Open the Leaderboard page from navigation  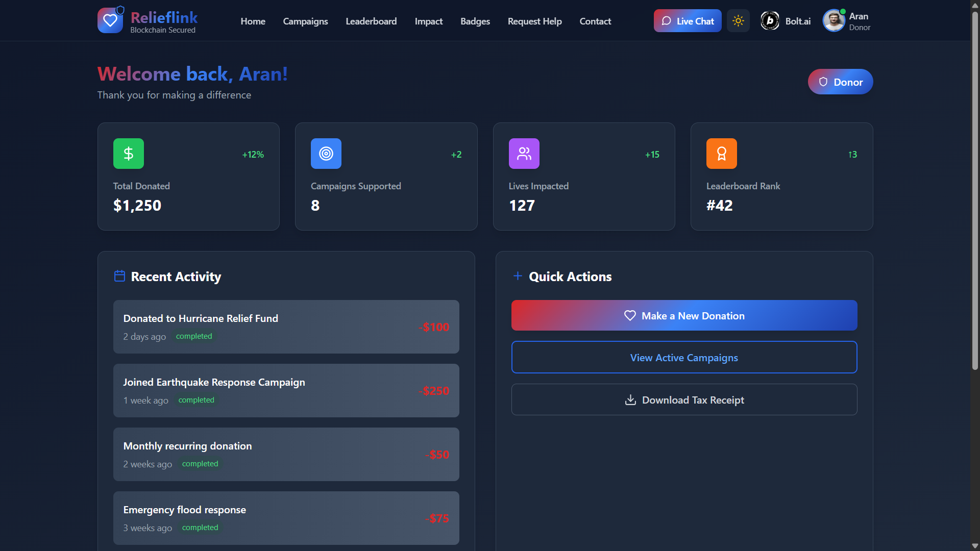[x=371, y=21]
